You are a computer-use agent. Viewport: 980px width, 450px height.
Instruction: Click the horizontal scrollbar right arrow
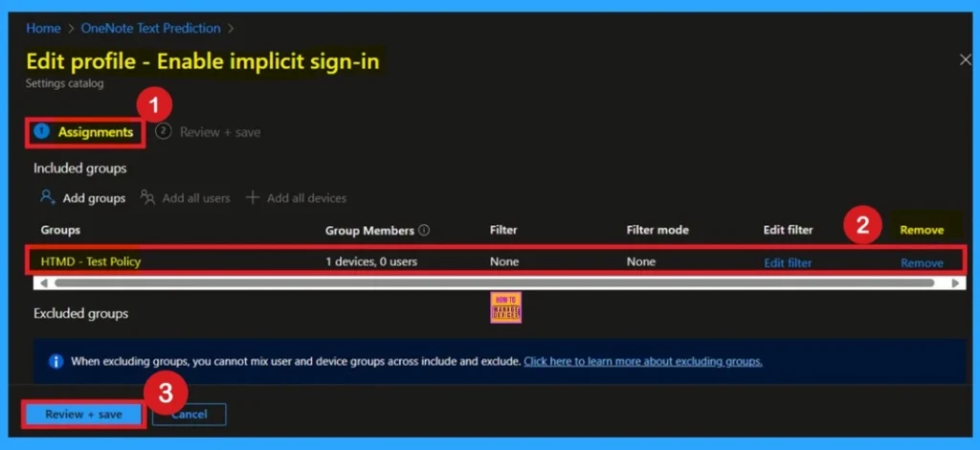point(956,283)
